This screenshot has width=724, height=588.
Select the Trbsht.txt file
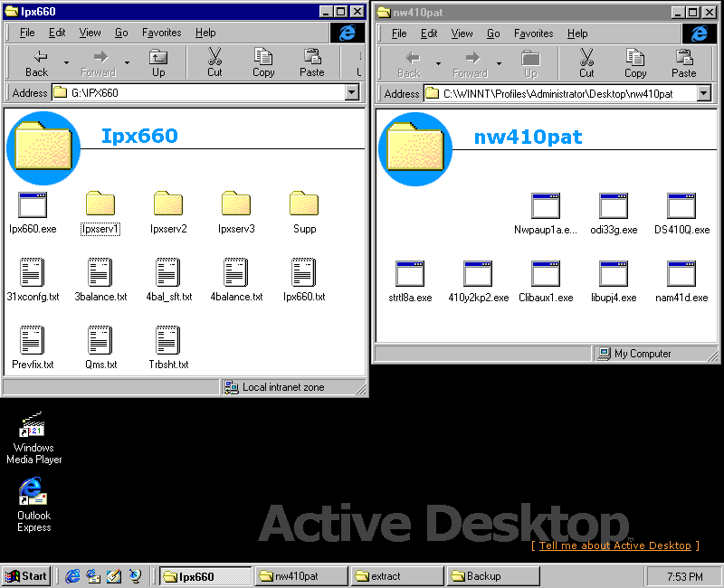[168, 348]
